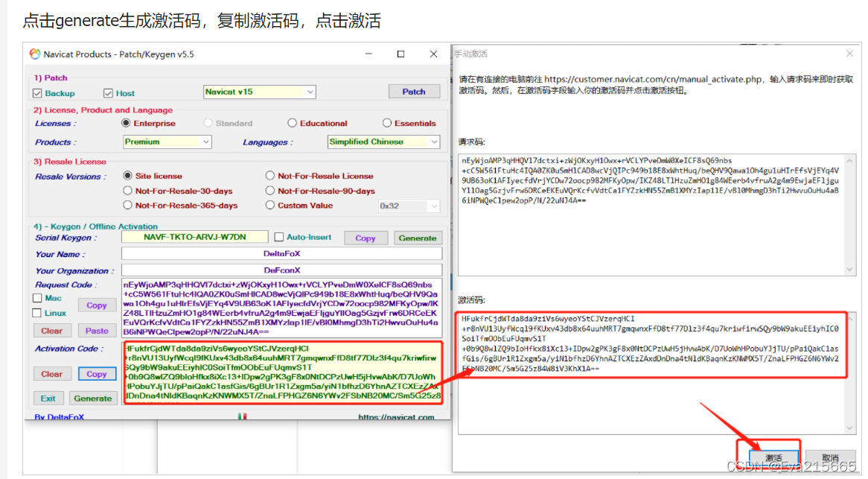Click inside the keygen Activation Code textbox
The image size is (868, 479).
(x=283, y=372)
